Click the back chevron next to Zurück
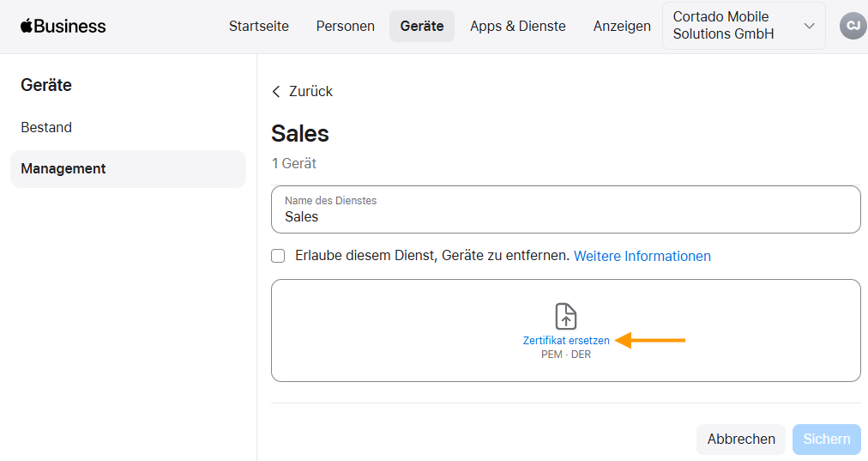868x461 pixels. [x=276, y=91]
